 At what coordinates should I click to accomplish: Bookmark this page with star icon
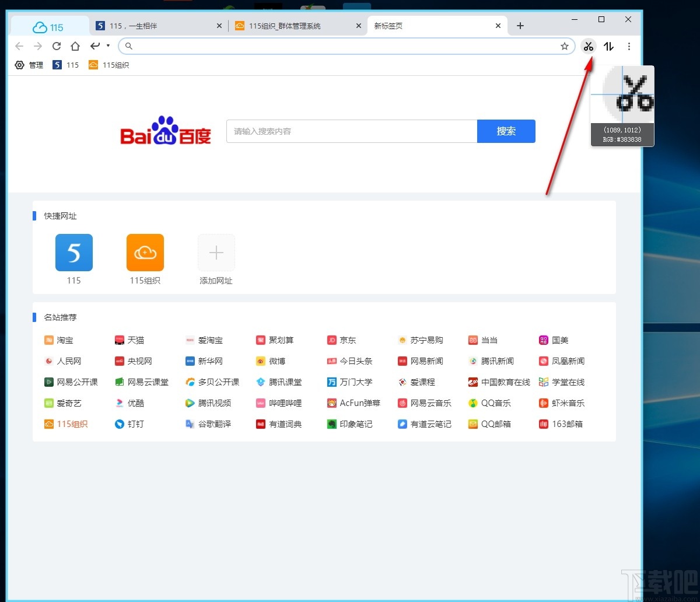tap(564, 46)
